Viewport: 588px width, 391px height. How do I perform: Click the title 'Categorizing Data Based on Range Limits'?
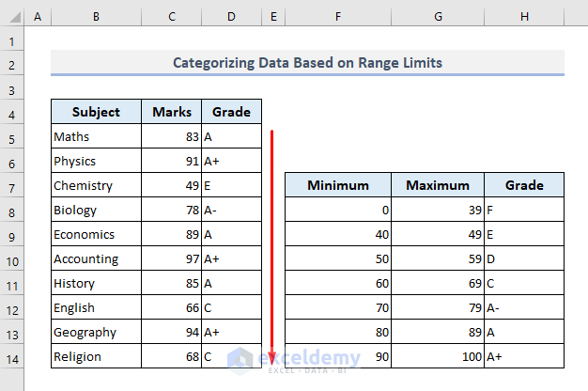click(307, 63)
